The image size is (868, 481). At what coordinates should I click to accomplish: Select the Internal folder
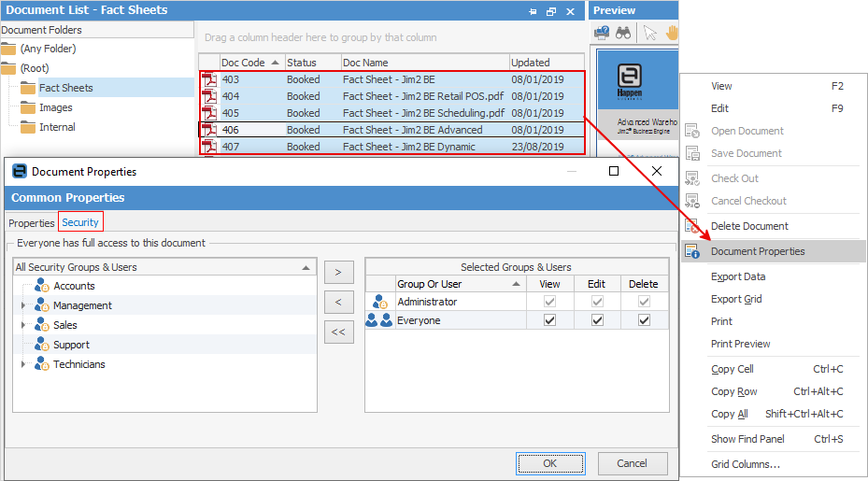pyautogui.click(x=57, y=127)
